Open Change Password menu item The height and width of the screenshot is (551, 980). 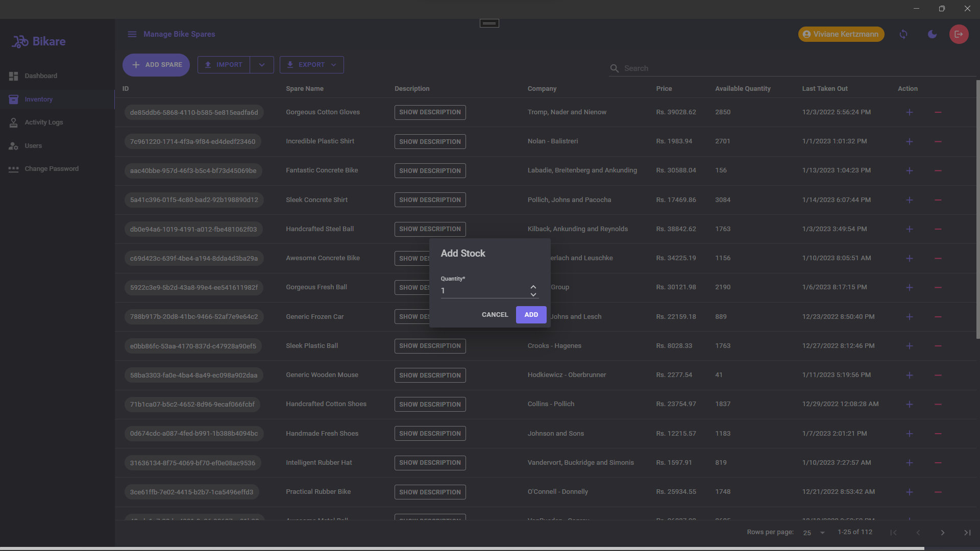click(x=51, y=168)
